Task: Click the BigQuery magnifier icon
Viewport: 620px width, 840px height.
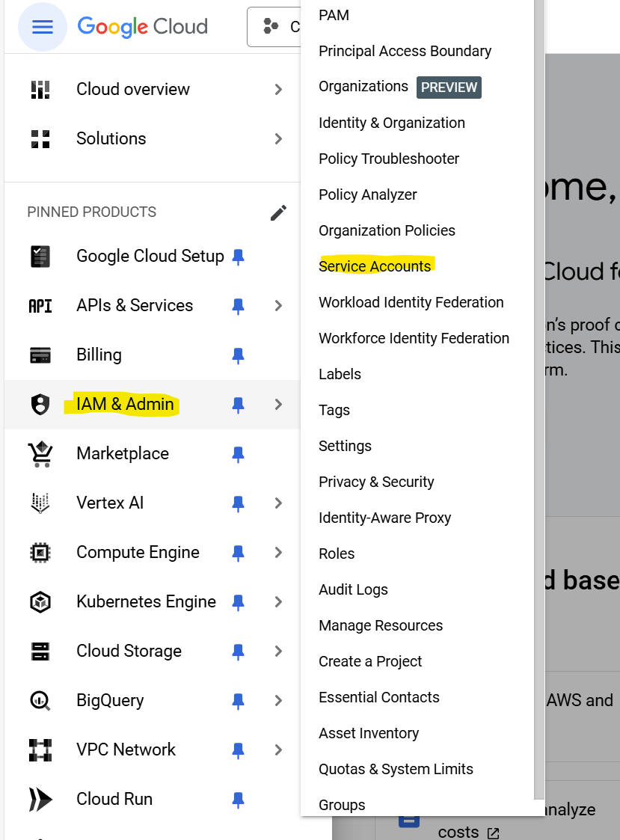Action: coord(40,701)
